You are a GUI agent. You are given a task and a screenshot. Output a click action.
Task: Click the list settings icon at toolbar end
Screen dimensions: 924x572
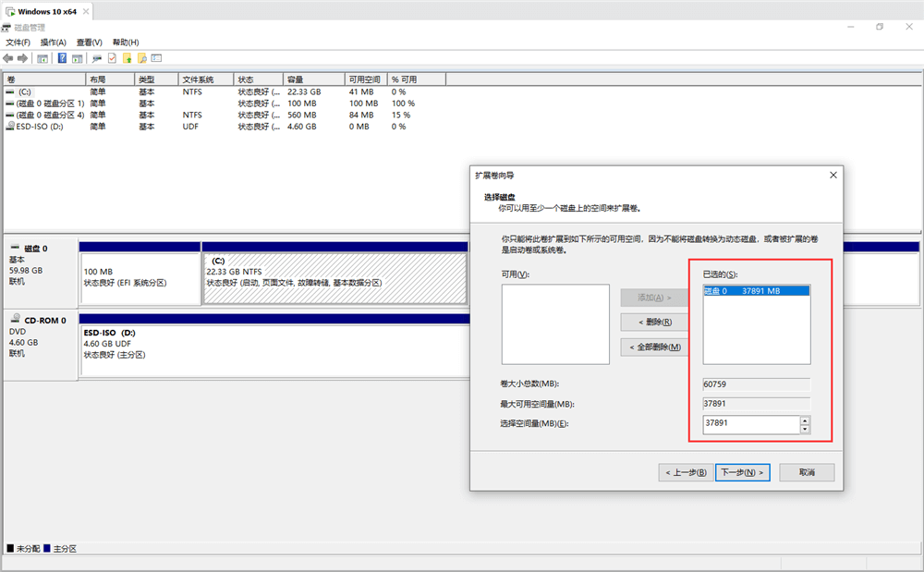(x=157, y=58)
